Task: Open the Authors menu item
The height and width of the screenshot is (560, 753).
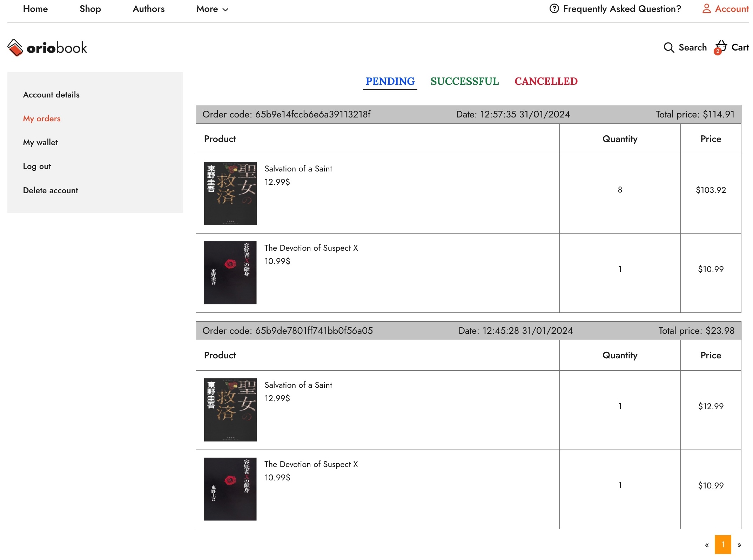Action: click(148, 9)
